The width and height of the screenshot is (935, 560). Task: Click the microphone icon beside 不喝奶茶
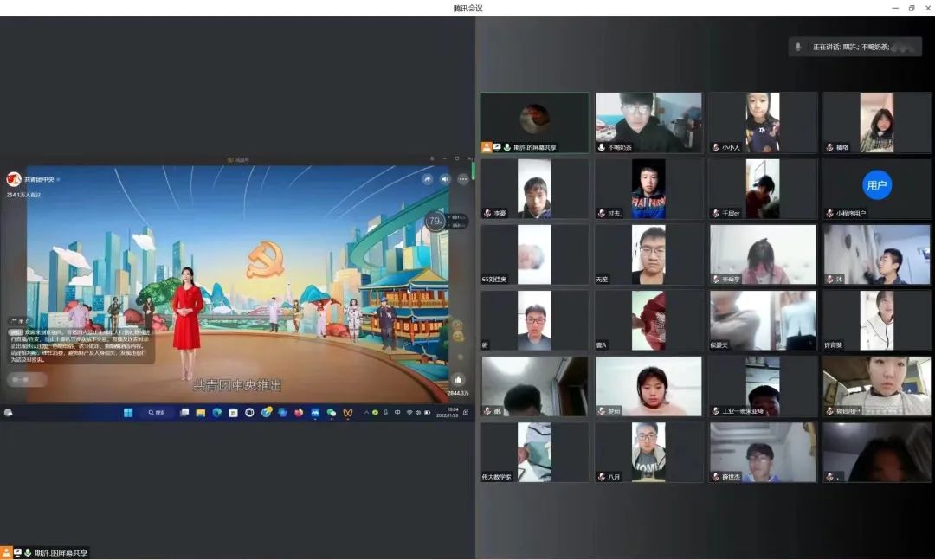click(x=601, y=147)
